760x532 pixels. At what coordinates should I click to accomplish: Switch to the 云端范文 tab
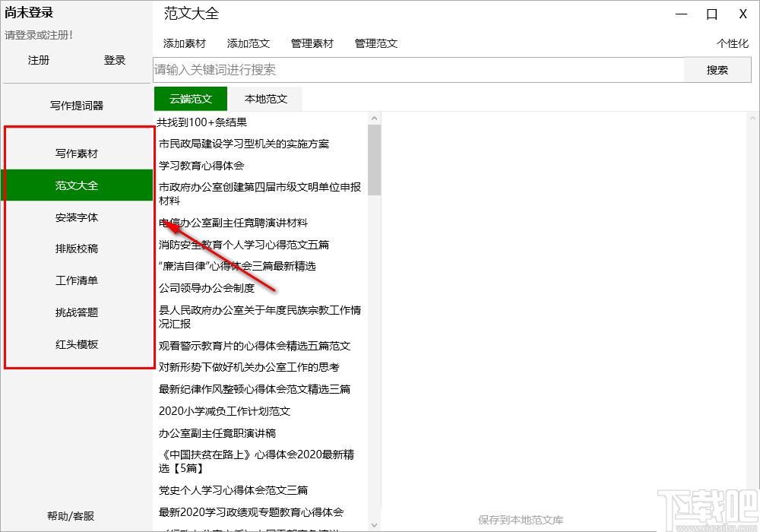(191, 99)
